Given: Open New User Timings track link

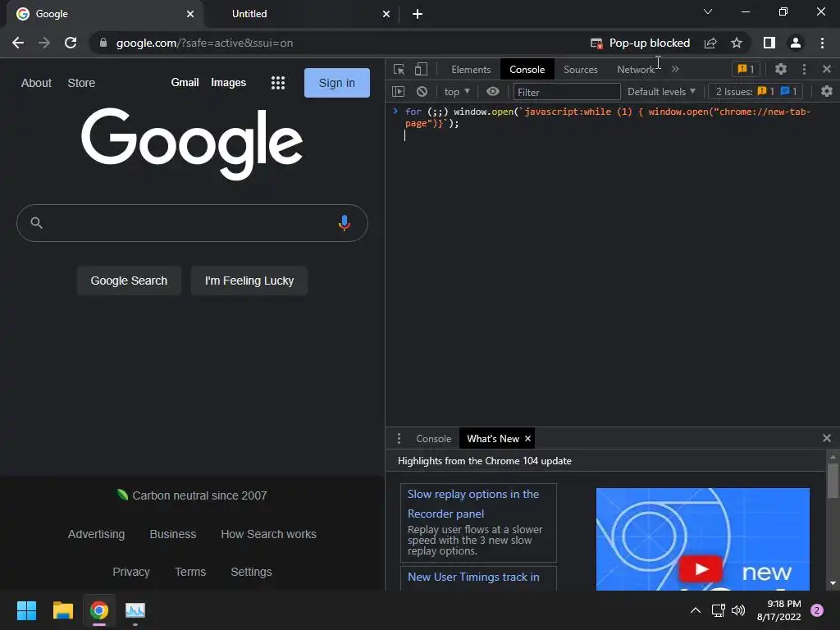Looking at the screenshot, I should pyautogui.click(x=473, y=577).
